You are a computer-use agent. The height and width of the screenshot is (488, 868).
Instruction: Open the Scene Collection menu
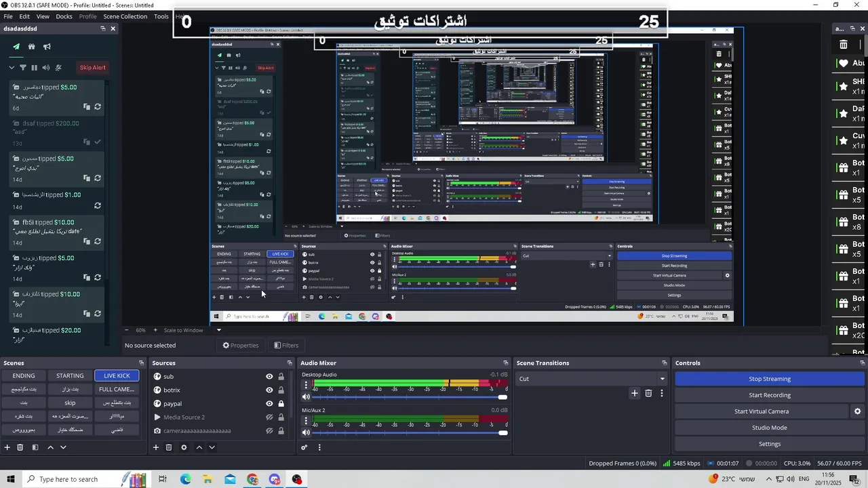(125, 16)
